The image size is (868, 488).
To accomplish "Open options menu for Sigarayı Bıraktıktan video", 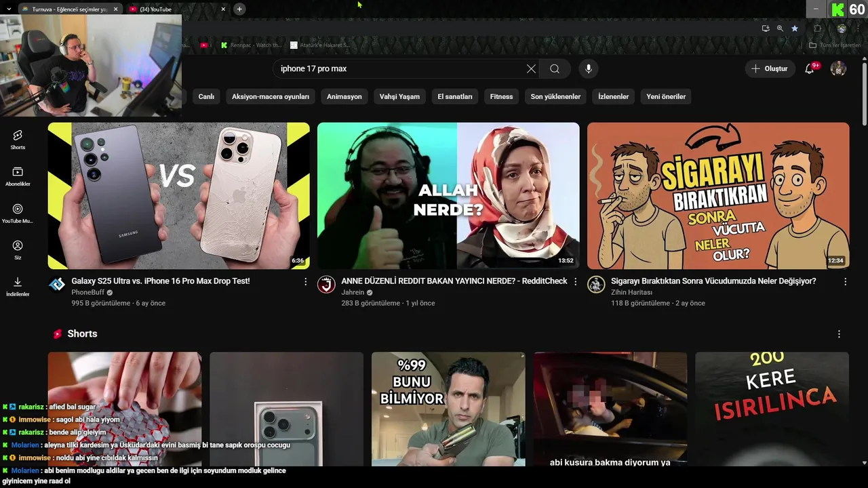I will [845, 281].
